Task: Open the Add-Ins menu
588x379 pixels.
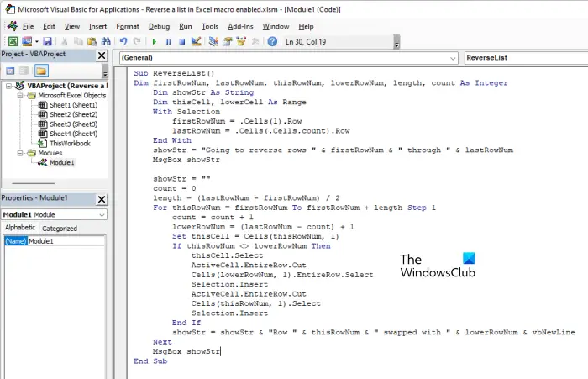Action: click(240, 26)
